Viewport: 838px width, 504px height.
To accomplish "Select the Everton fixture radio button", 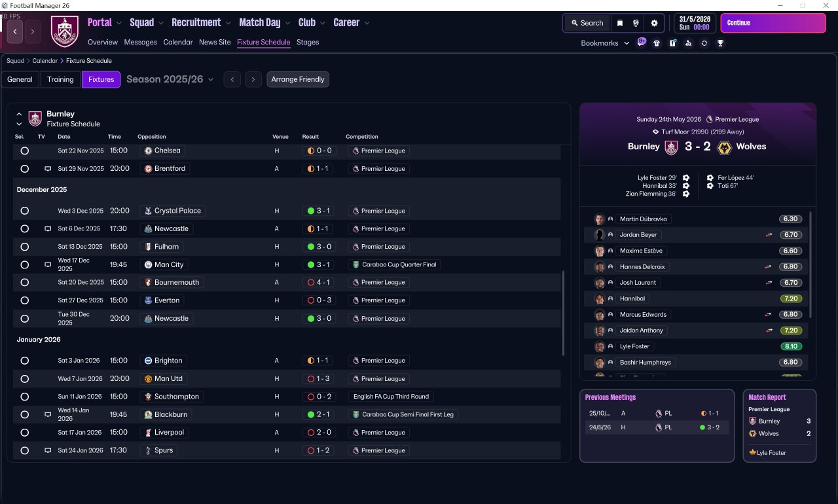I will coord(24,300).
